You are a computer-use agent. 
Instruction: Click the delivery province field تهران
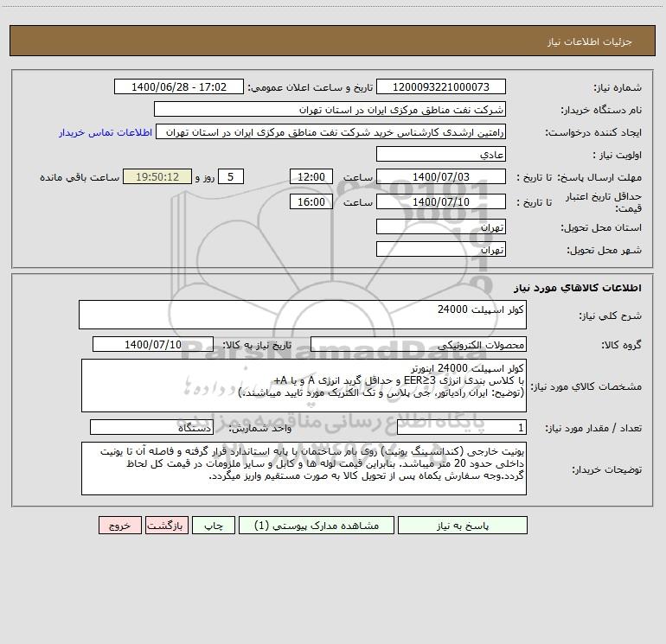[441, 226]
